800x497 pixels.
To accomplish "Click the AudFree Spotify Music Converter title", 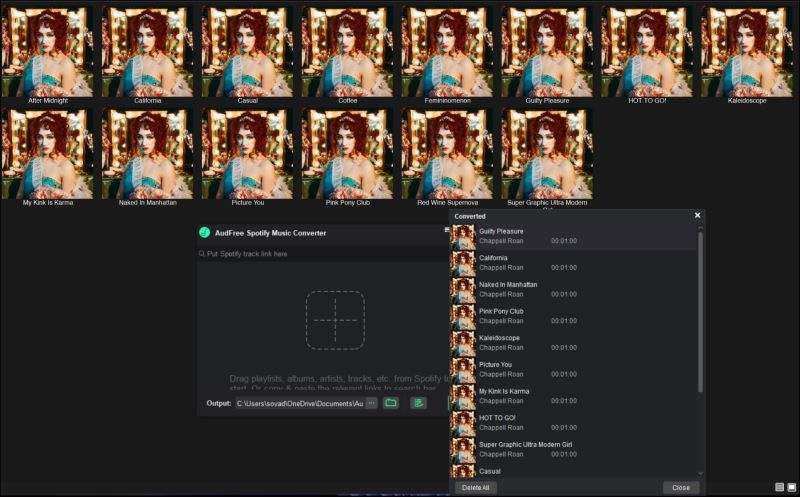I will coord(270,233).
